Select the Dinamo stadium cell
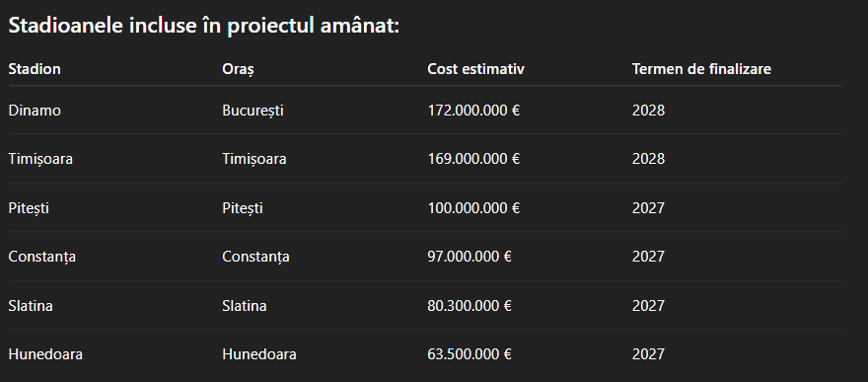Viewport: 868px width, 382px height. [35, 111]
